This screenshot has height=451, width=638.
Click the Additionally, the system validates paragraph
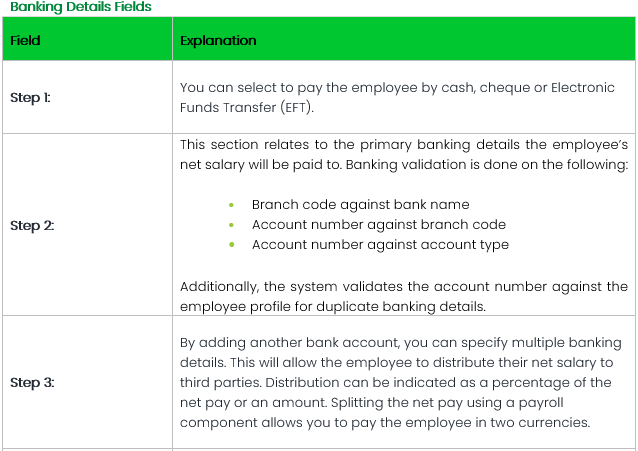(x=403, y=296)
